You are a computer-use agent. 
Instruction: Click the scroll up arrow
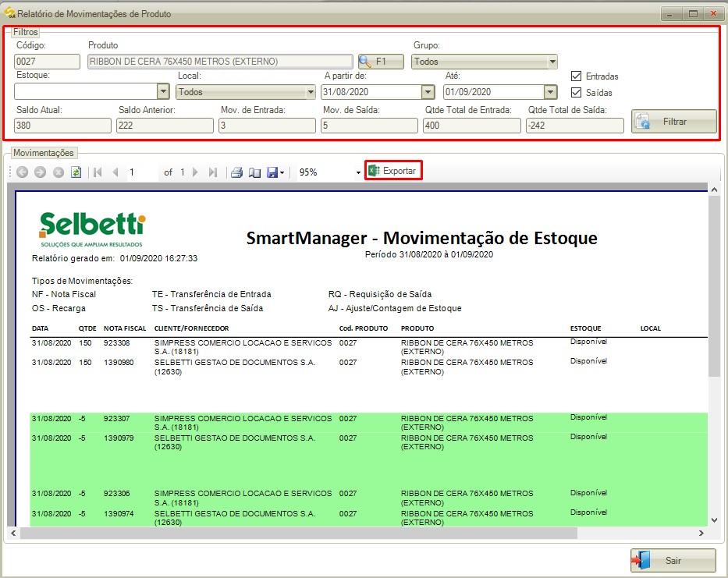click(714, 190)
